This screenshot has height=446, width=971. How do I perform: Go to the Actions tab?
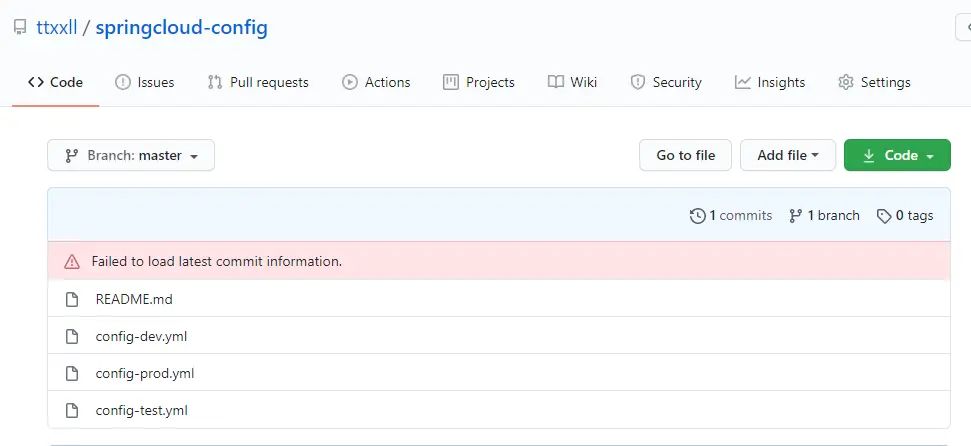point(376,82)
